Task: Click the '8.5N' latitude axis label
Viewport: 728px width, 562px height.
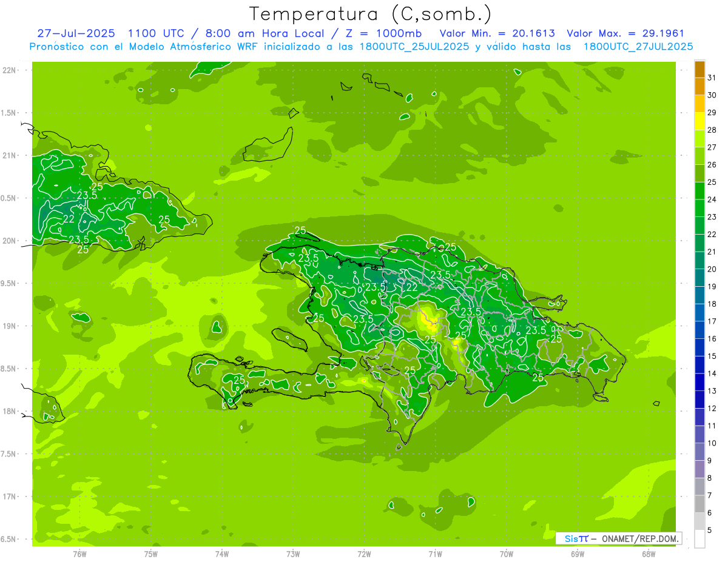Action: [9, 369]
